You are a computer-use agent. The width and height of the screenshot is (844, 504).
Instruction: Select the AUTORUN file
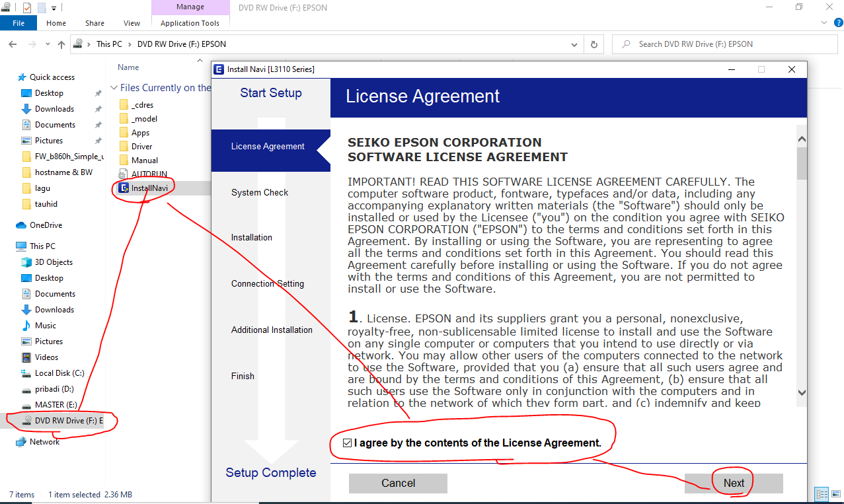(149, 174)
